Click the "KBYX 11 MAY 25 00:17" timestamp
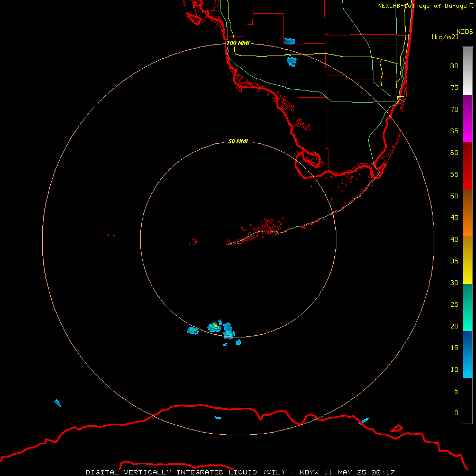Screen dimensions: 476x476 click(347, 472)
